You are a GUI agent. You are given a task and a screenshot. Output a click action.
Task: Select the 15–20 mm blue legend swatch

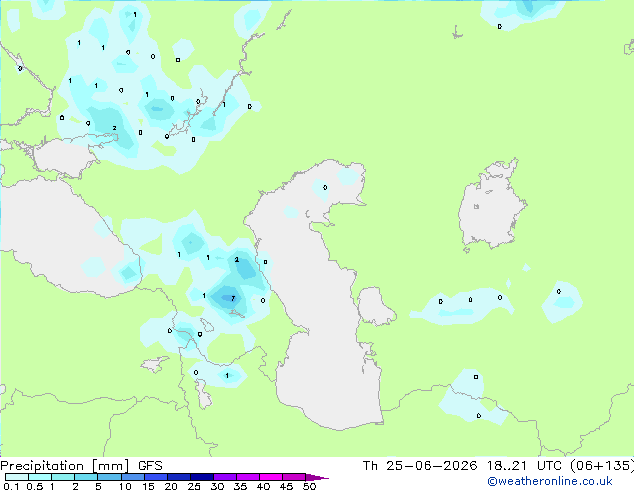tap(156, 477)
